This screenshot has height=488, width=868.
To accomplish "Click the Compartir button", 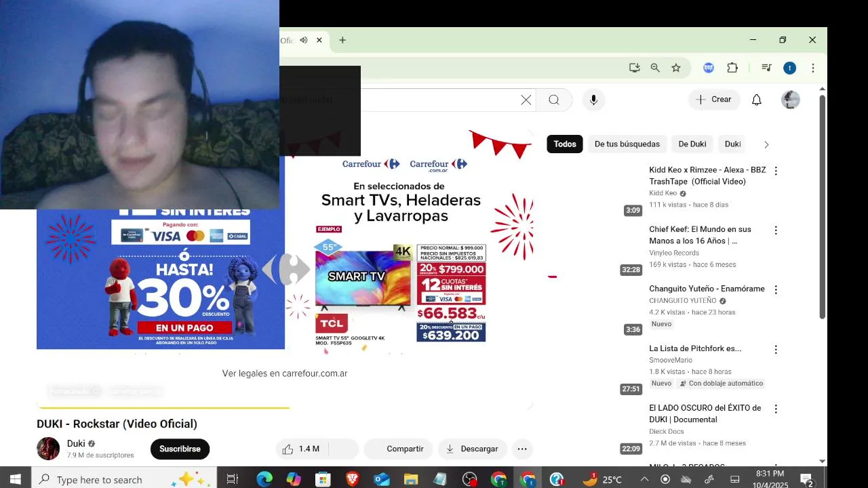I will coord(397,449).
